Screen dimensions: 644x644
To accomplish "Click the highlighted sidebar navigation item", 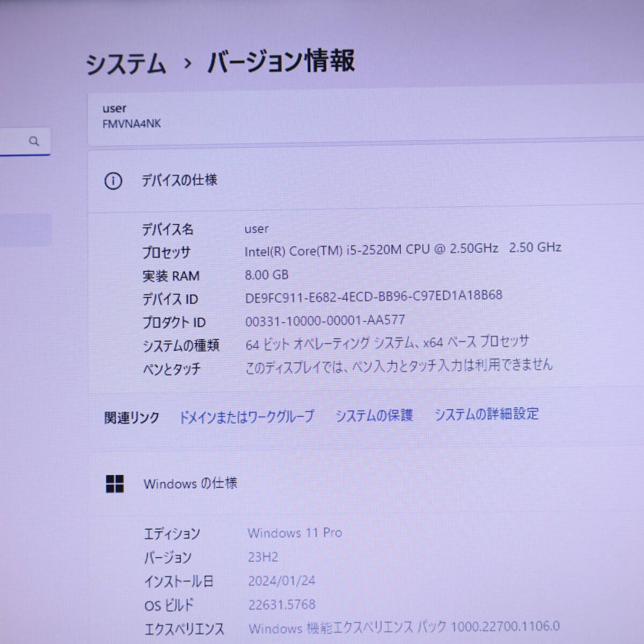I will 26,230.
